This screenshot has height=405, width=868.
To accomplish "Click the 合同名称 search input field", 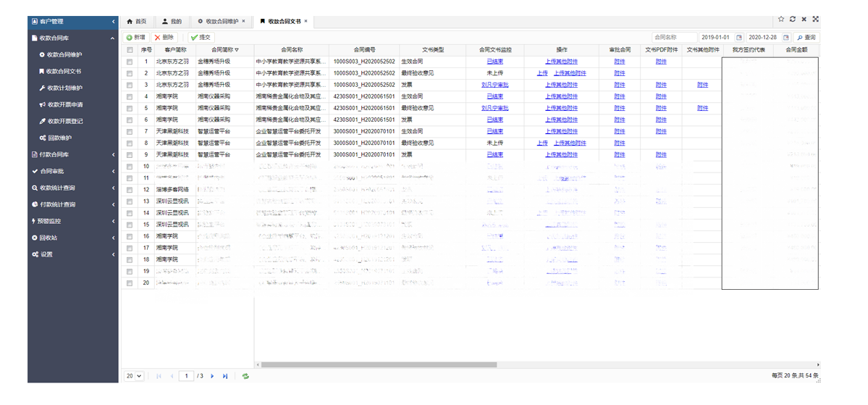I will (x=674, y=37).
